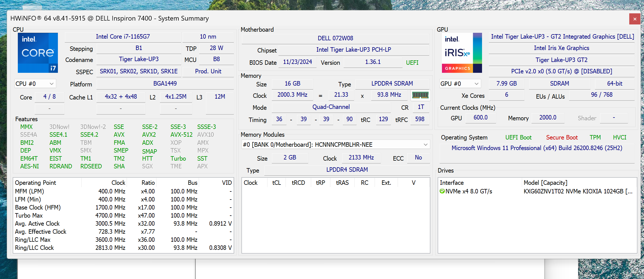Click the Intel Tiger Lake-UP3 PCH-LP chipset field
Viewport: 644px width, 279px height.
354,50
